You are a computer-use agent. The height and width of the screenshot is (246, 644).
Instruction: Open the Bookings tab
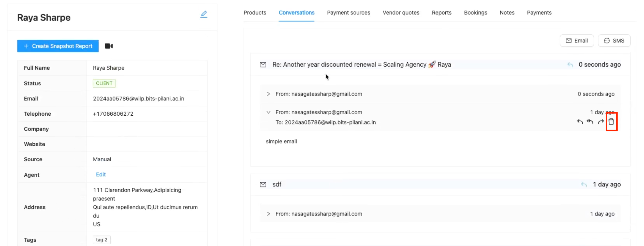[475, 13]
